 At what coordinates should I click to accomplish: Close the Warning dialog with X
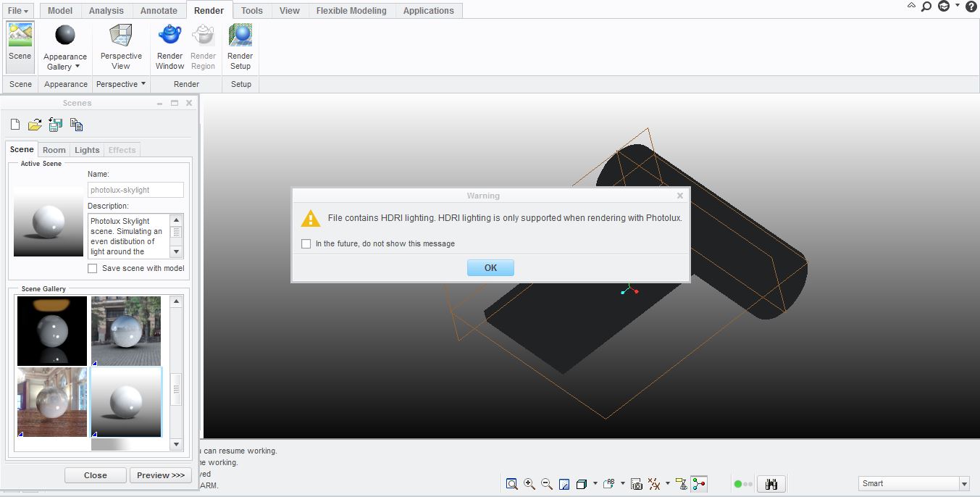tap(679, 196)
